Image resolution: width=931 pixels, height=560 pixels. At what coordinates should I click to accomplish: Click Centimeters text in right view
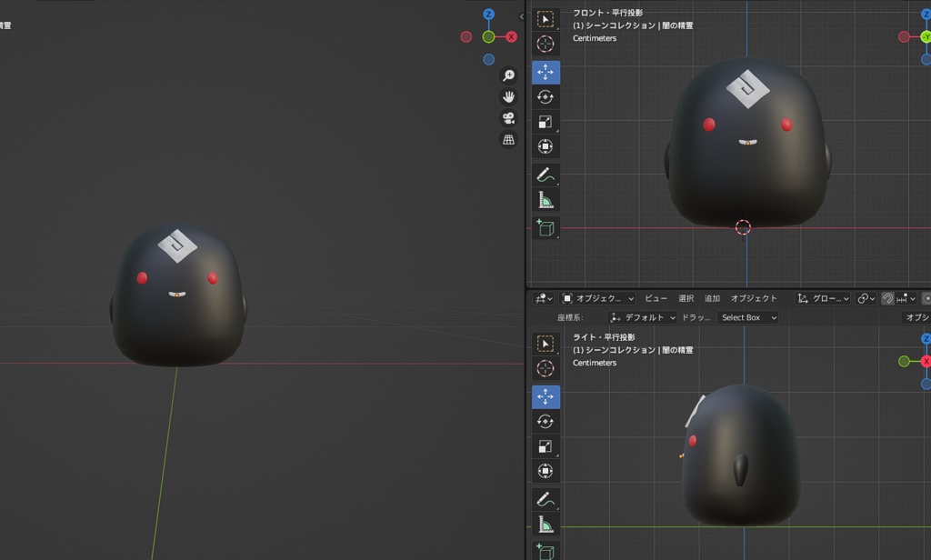click(595, 363)
